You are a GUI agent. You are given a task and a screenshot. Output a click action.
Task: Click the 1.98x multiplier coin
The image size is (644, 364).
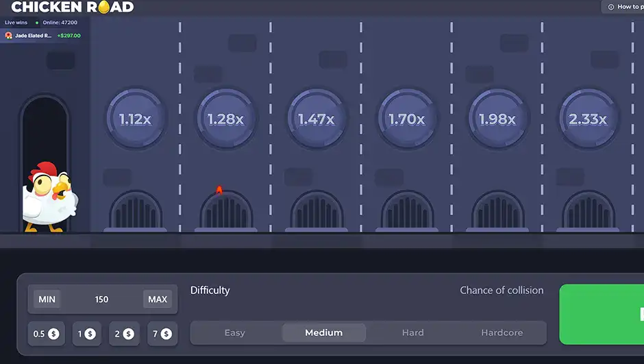click(x=497, y=119)
